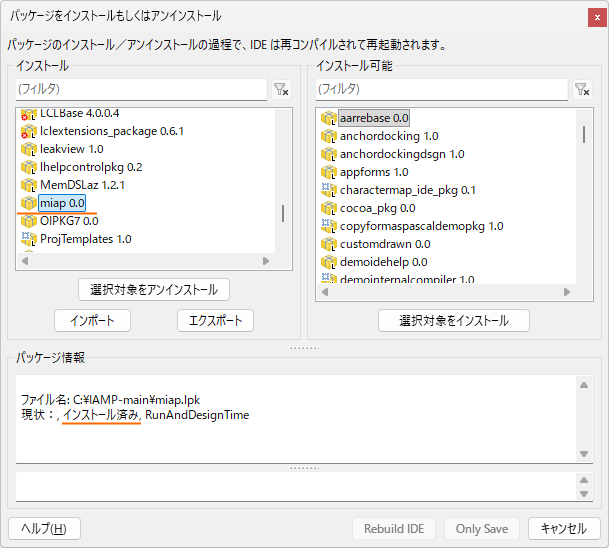609x548 pixels.
Task: Select lhelpcontrolpkg 0.2 in installed list
Action: tap(91, 167)
